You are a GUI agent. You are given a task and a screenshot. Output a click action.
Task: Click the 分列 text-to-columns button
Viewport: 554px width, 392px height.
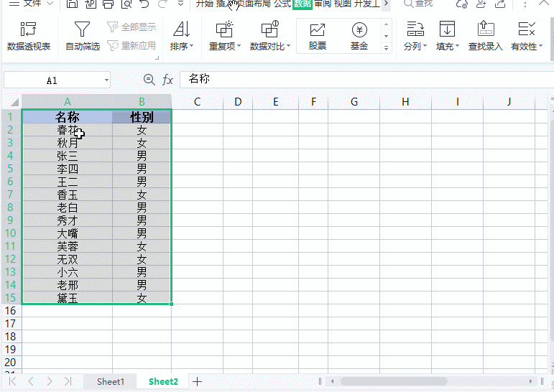[415, 36]
